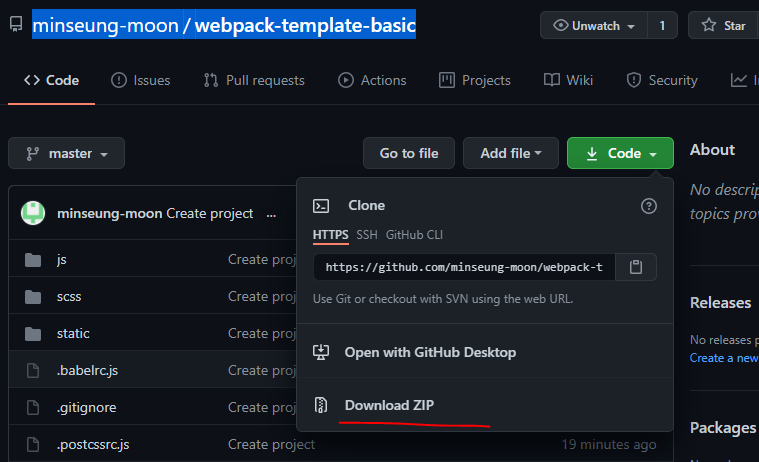Viewport: 759px width, 462px height.
Task: Open the Pull requests tab
Action: click(254, 80)
